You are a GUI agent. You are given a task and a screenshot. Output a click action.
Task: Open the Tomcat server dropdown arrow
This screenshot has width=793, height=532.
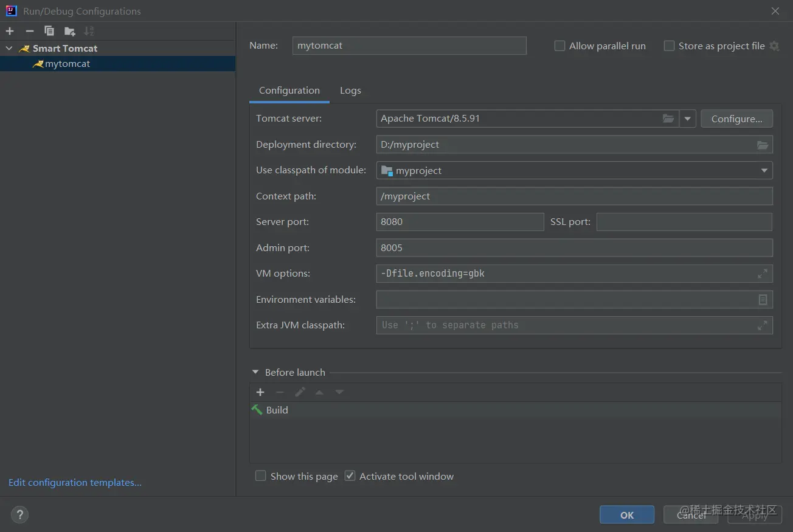[x=687, y=119]
